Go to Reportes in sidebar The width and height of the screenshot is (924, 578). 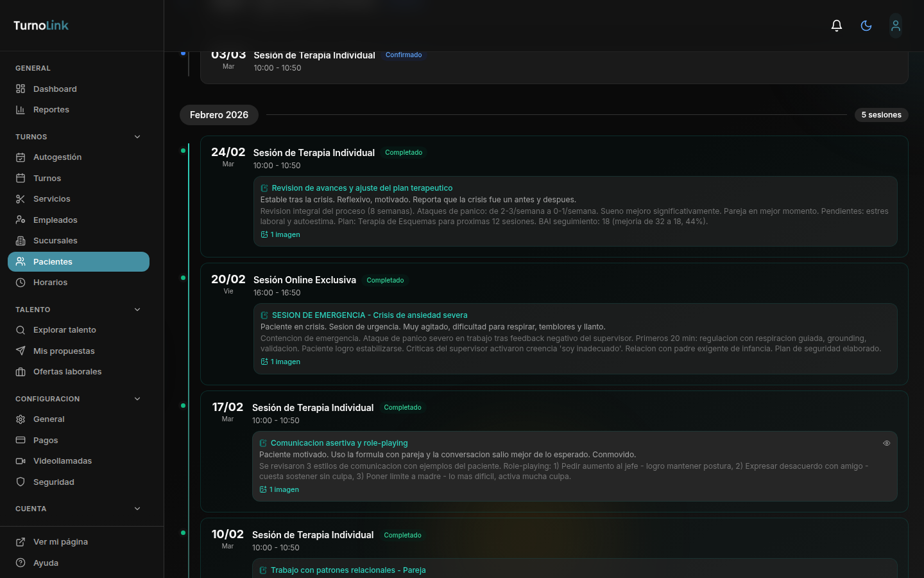point(51,110)
